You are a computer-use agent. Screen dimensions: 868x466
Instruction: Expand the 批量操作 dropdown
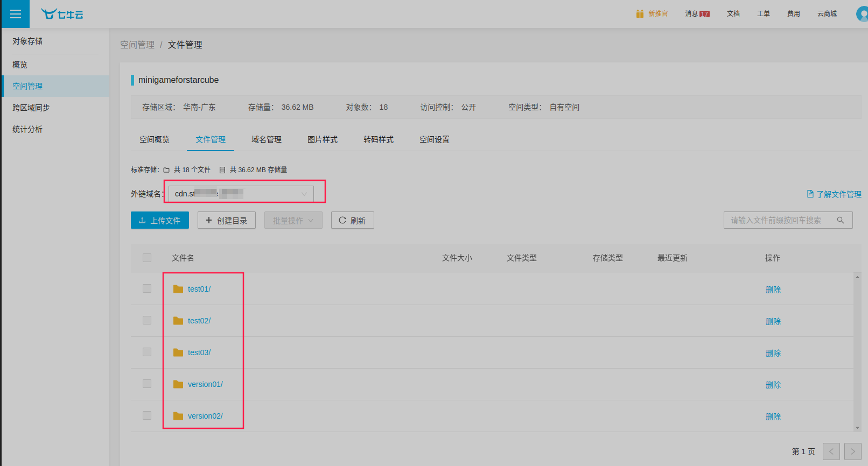(293, 220)
